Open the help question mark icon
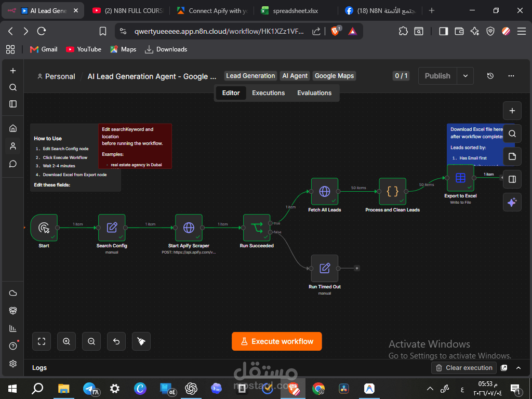This screenshot has height=399, width=532. point(13,346)
